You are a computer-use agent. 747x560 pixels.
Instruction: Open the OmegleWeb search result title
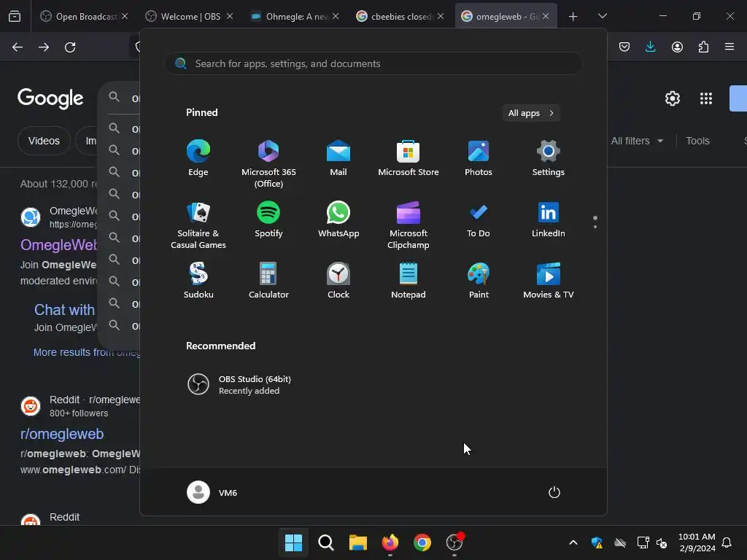(x=58, y=245)
